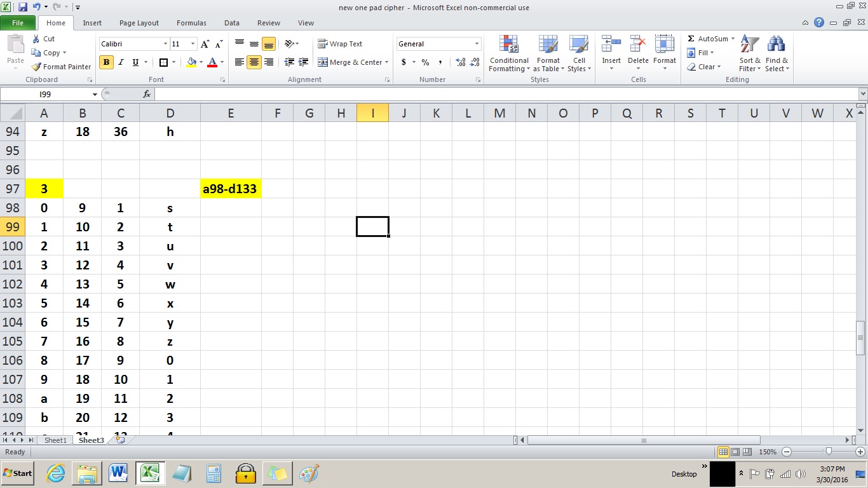868x488 pixels.
Task: Click the Decrease Indent icon
Action: [x=289, y=62]
